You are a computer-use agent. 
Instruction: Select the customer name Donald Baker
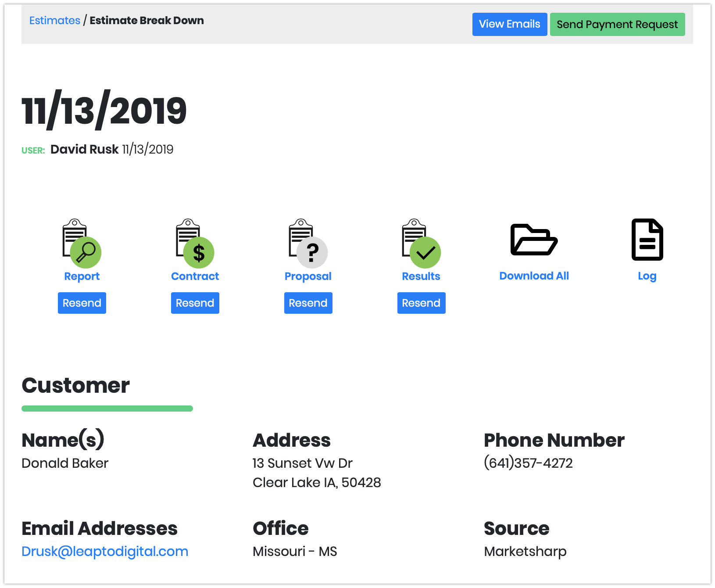65,463
